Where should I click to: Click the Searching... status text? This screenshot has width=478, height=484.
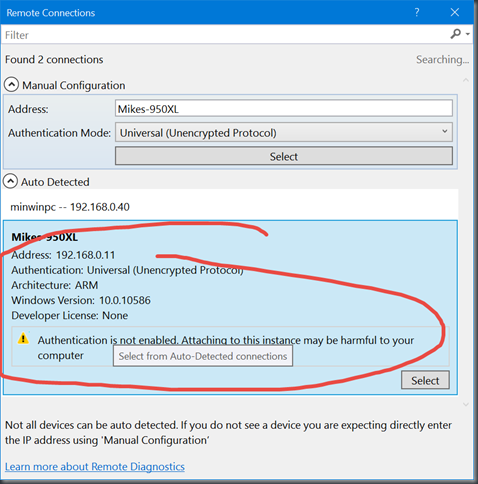coord(442,59)
